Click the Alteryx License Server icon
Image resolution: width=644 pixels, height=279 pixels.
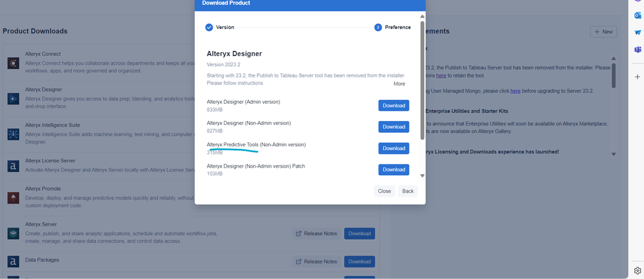[x=13, y=166]
